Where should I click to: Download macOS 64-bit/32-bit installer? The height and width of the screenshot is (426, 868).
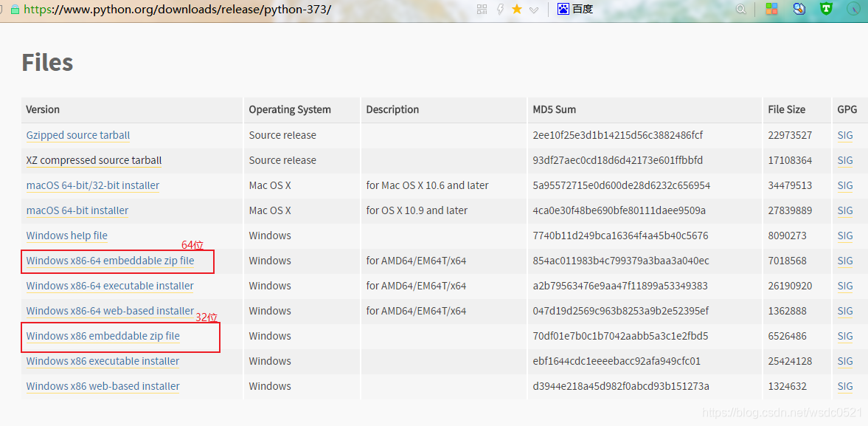[x=93, y=185]
